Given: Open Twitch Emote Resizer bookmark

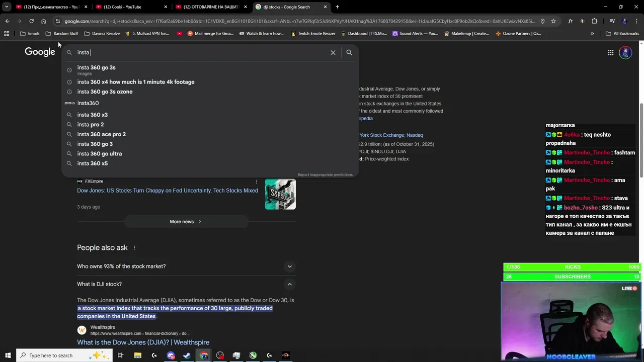Looking at the screenshot, I should [x=312, y=34].
